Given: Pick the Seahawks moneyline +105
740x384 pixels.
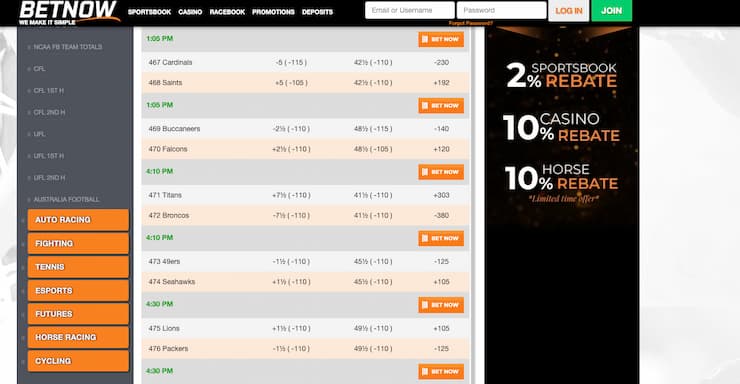Looking at the screenshot, I should (441, 282).
